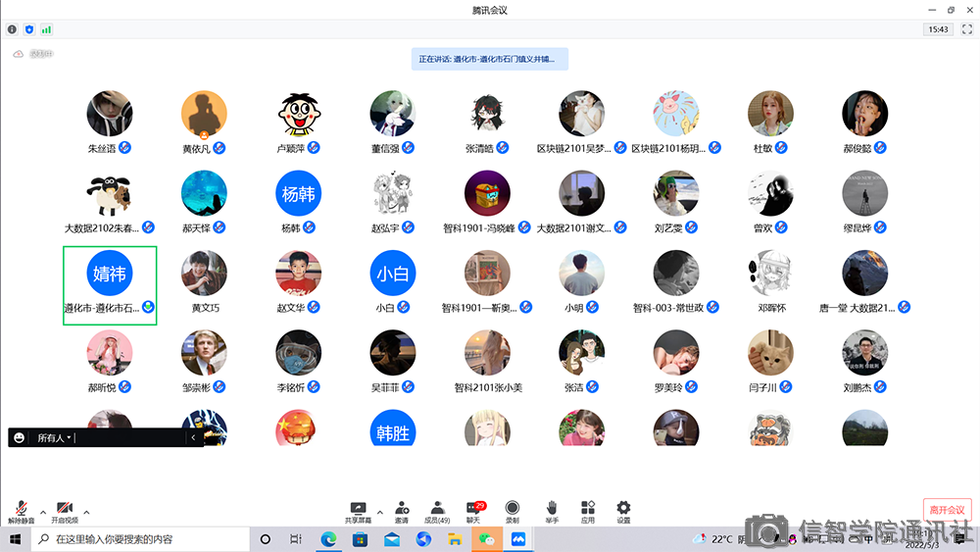Open the 所有人 recipient dropdown
The width and height of the screenshot is (980, 552).
coord(55,438)
